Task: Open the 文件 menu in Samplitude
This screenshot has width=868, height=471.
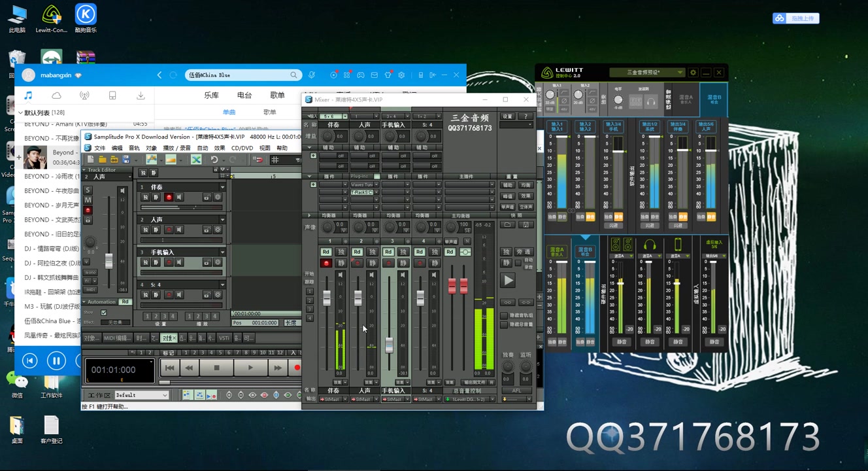Action: [x=99, y=148]
